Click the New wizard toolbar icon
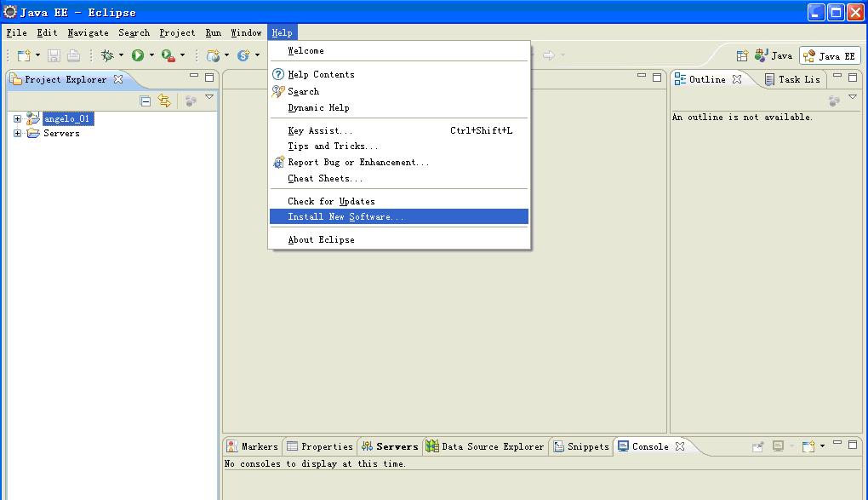The image size is (868, 500). [24, 55]
